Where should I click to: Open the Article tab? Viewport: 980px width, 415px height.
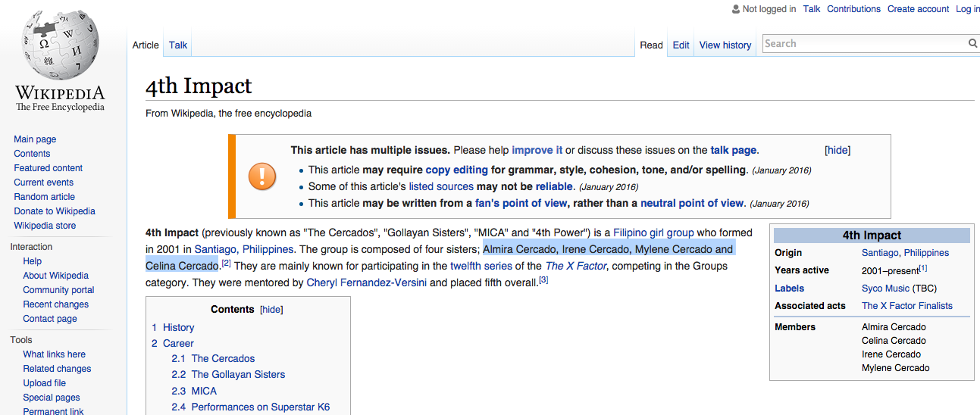coord(146,45)
